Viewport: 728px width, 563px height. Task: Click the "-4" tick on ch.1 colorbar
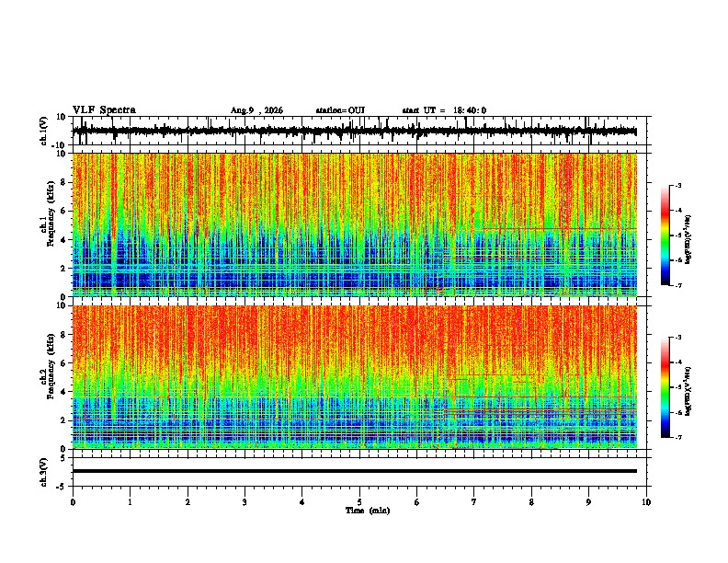[678, 211]
